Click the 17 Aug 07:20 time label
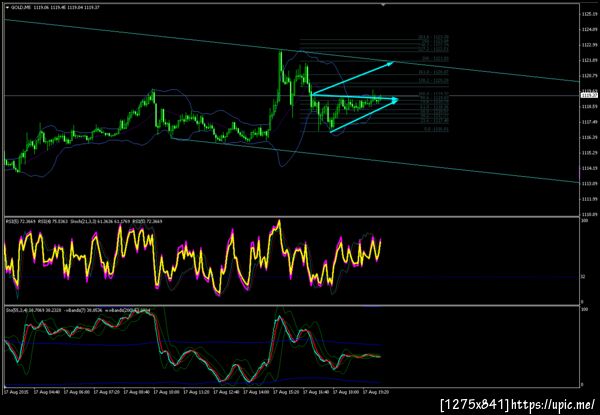 click(106, 392)
